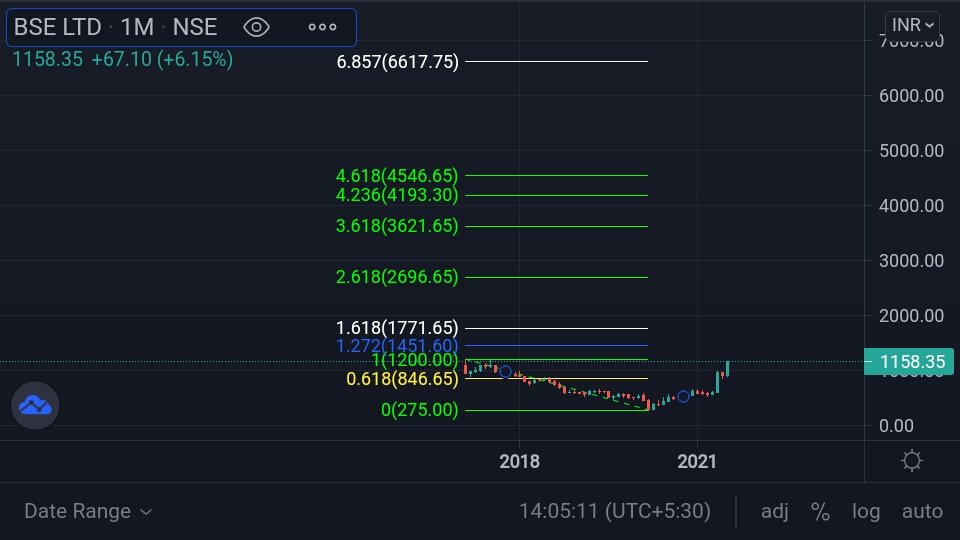Toggle auto scale

click(x=922, y=511)
